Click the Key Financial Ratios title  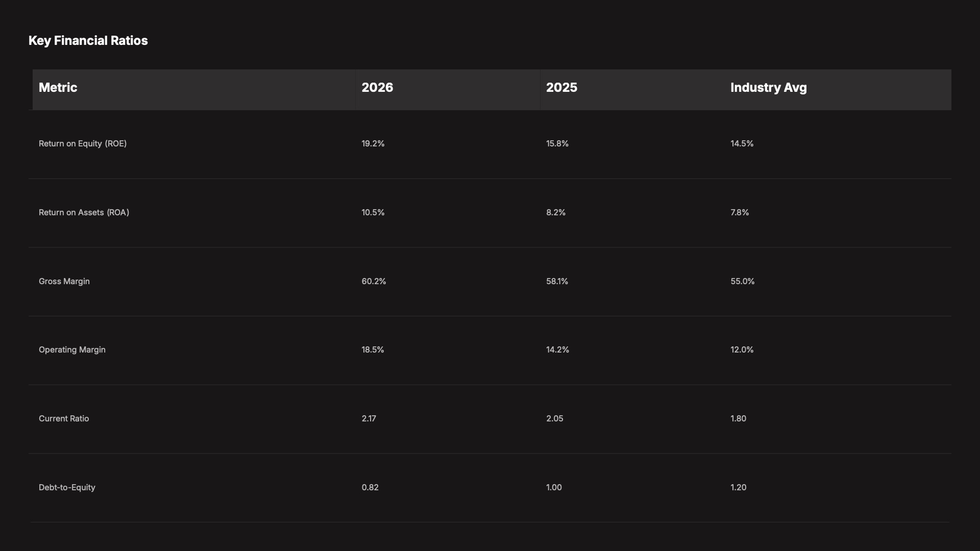click(x=88, y=41)
